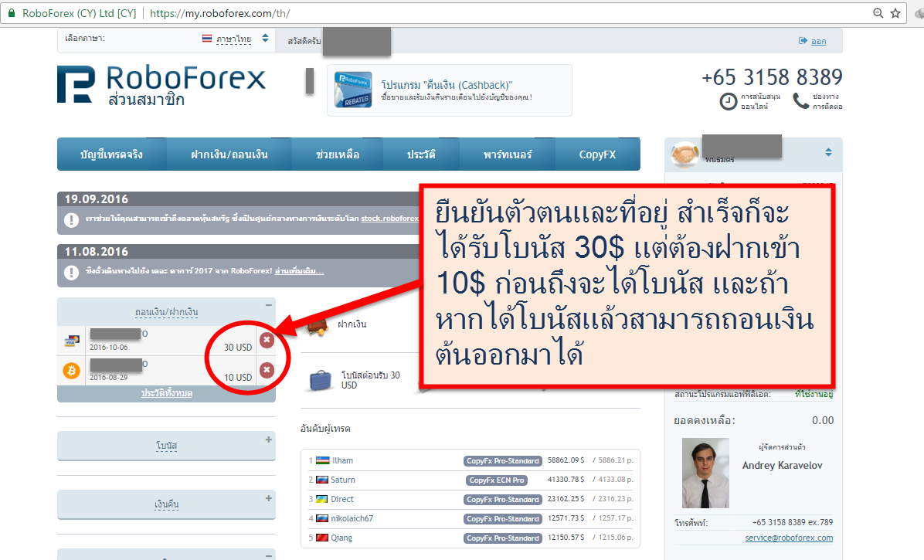Viewport: 924px width, 560px height.
Task: Expand the โบนัส panel
Action: pos(269,440)
